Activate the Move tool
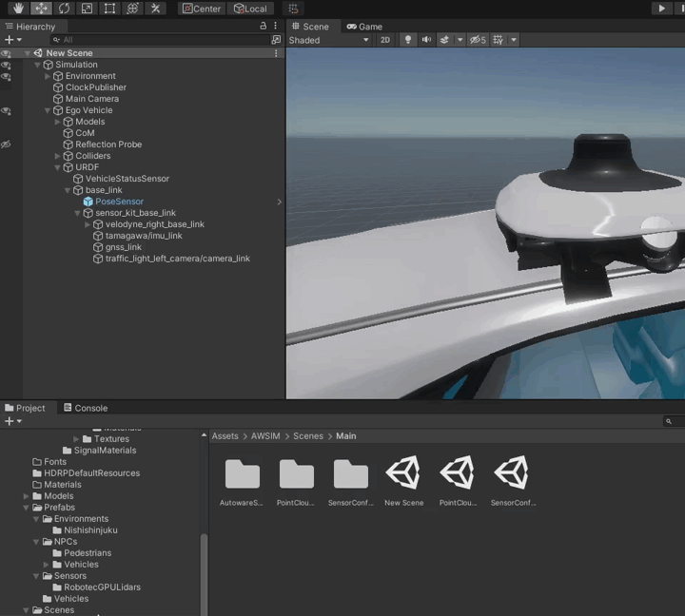The width and height of the screenshot is (685, 616). tap(41, 9)
